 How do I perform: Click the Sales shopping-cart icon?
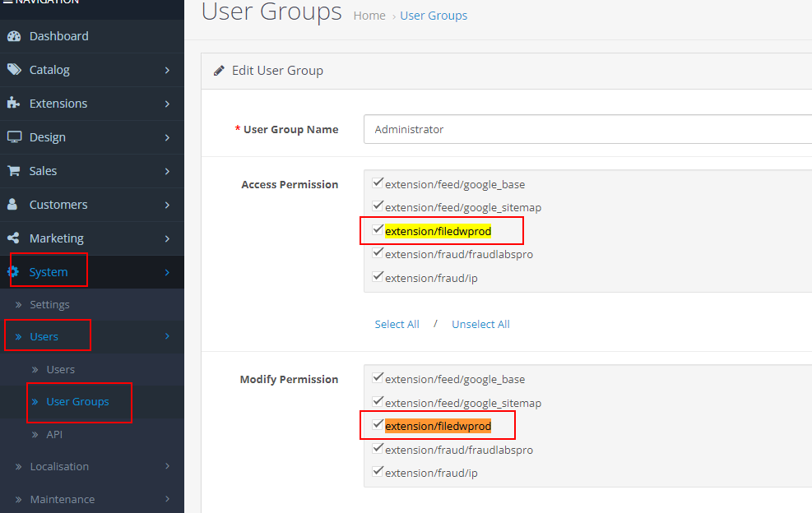pyautogui.click(x=16, y=170)
